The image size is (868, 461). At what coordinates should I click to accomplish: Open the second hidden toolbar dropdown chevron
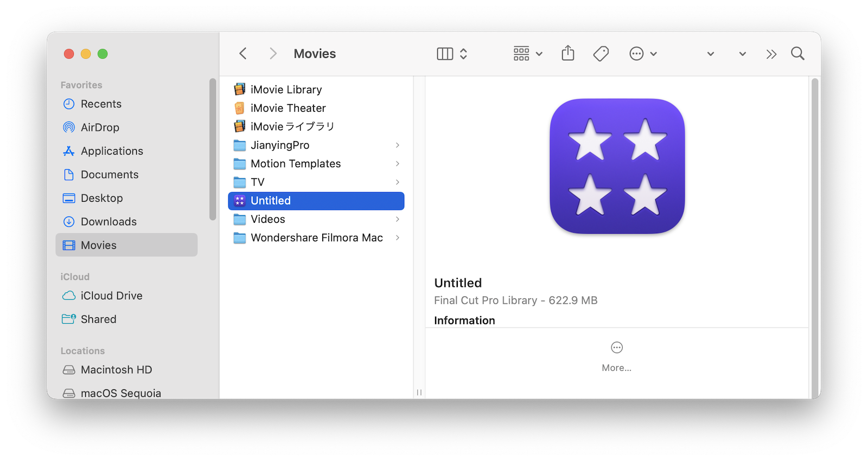pyautogui.click(x=742, y=54)
